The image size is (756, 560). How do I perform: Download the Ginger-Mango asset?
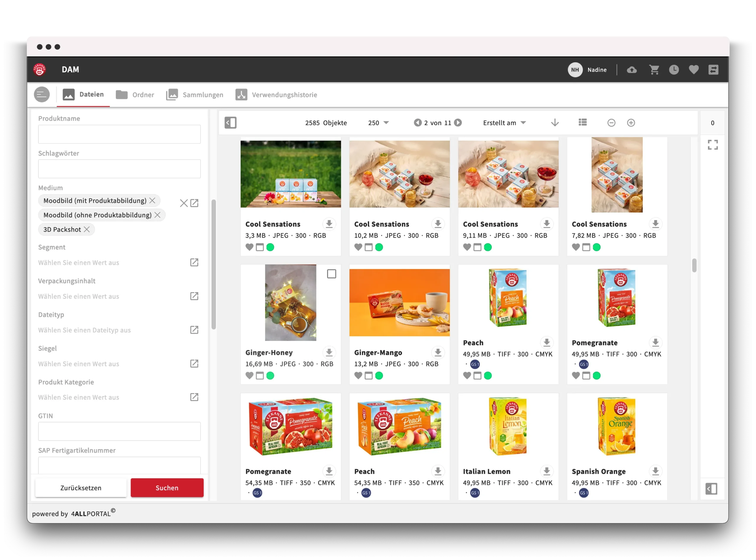(x=438, y=353)
